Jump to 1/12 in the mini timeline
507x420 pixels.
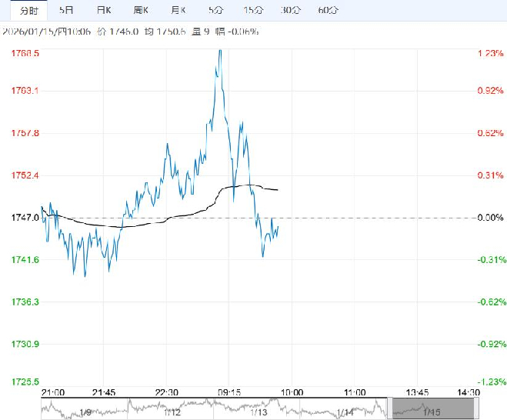pyautogui.click(x=172, y=412)
